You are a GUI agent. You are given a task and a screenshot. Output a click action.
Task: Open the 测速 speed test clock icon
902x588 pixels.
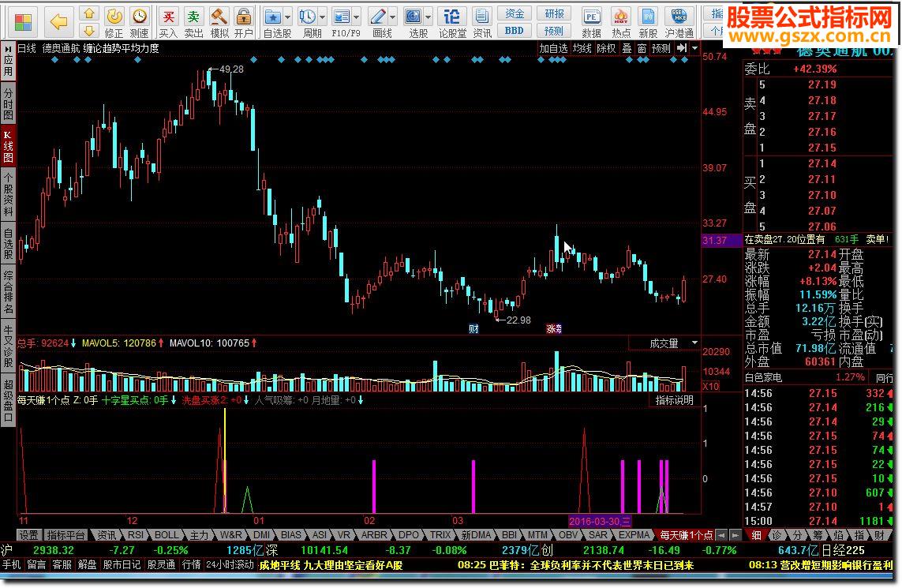[x=139, y=22]
